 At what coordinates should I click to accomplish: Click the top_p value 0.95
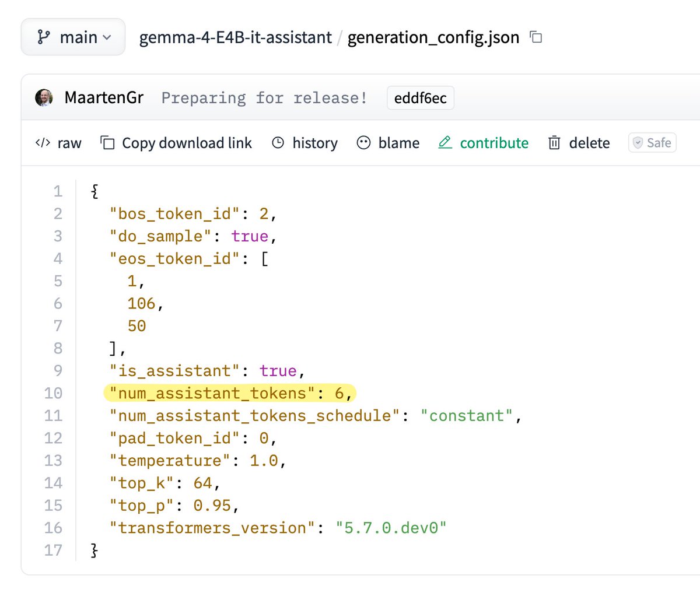[212, 506]
